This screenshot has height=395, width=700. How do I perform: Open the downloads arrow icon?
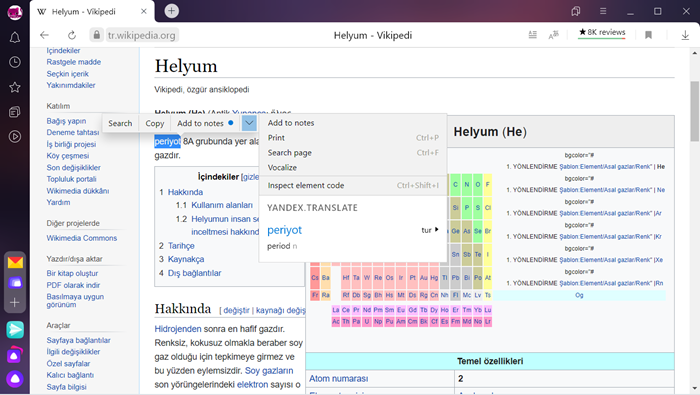click(x=685, y=35)
